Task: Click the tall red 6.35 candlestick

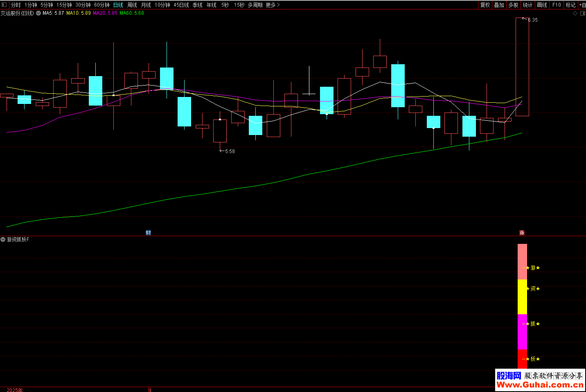Action: coord(522,67)
